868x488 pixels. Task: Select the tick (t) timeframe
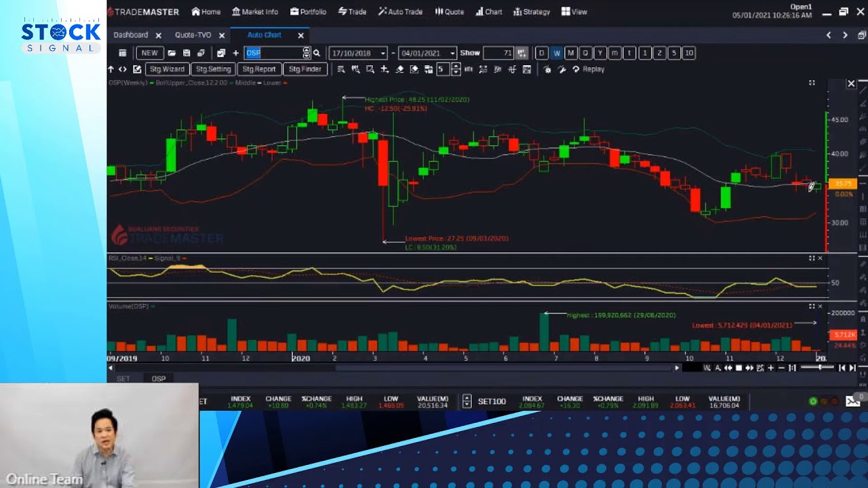pyautogui.click(x=629, y=53)
